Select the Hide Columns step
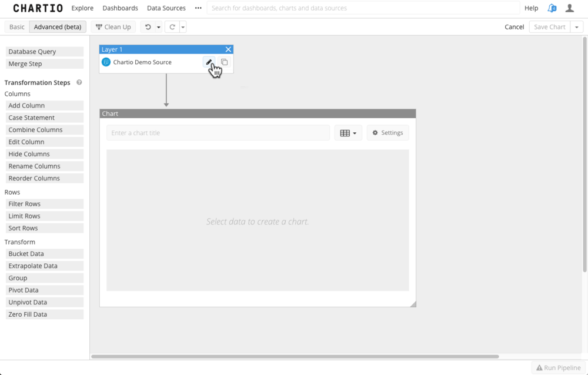Screen dimensions: 588x375 pyautogui.click(x=45, y=154)
